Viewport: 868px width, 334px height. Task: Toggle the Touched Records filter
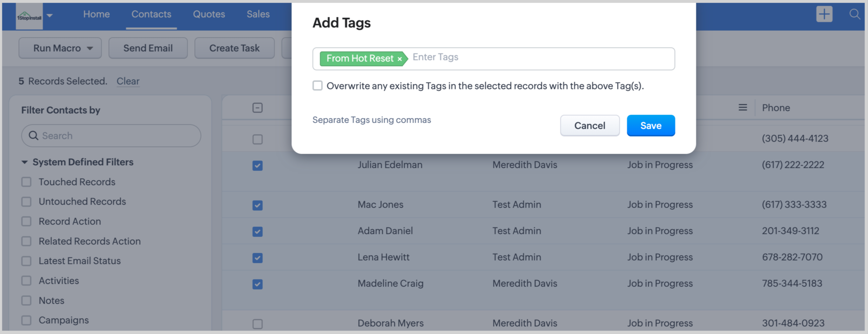(x=26, y=182)
